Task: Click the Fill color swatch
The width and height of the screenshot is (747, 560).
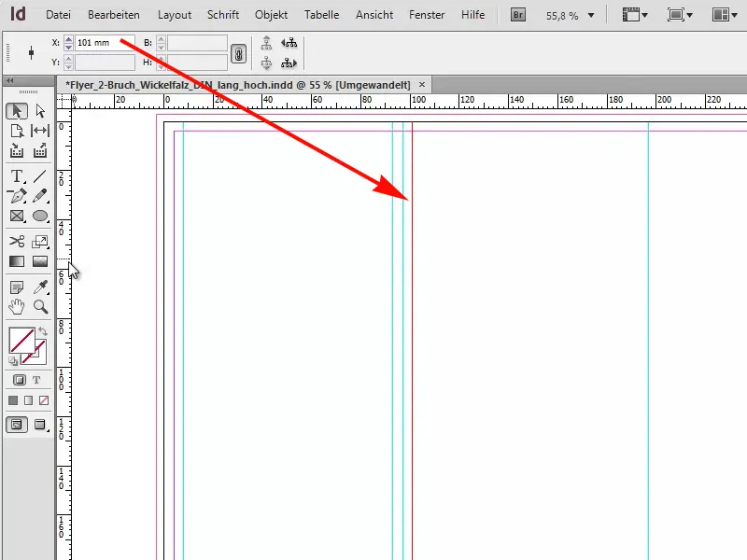Action: click(21, 340)
